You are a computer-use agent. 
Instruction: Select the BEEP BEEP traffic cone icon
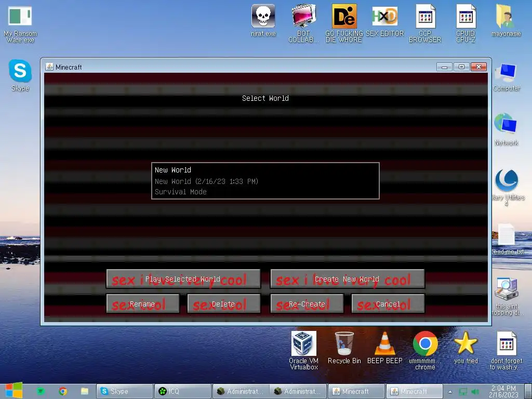point(385,348)
